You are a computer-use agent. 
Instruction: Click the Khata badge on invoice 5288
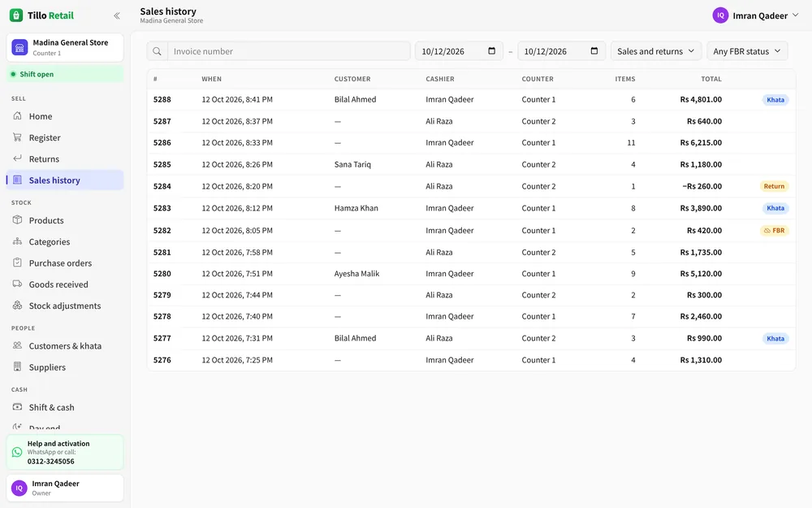tap(775, 99)
